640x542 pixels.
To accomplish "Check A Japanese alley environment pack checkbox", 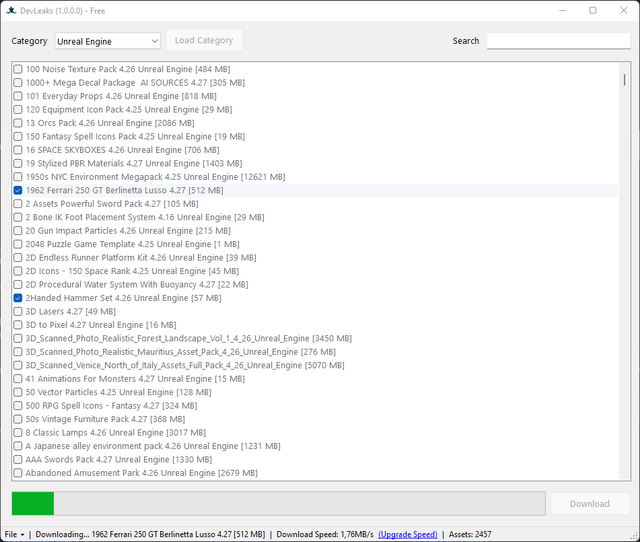I will tap(18, 446).
